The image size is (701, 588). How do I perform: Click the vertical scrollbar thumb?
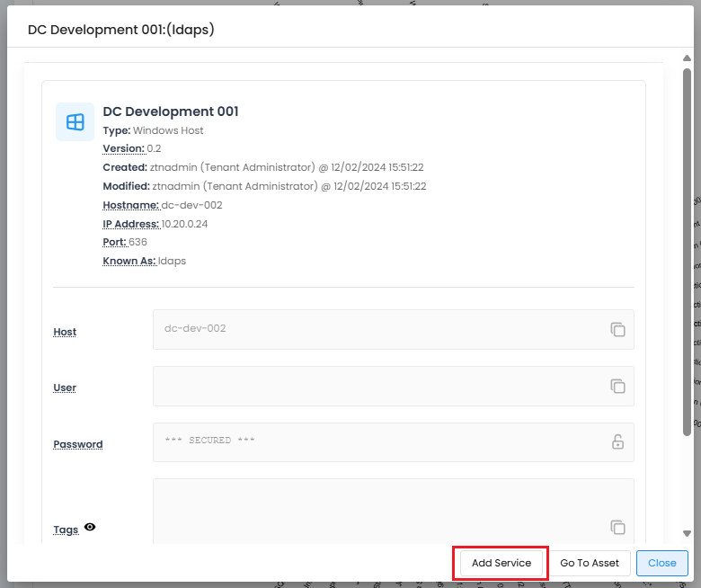[688, 252]
